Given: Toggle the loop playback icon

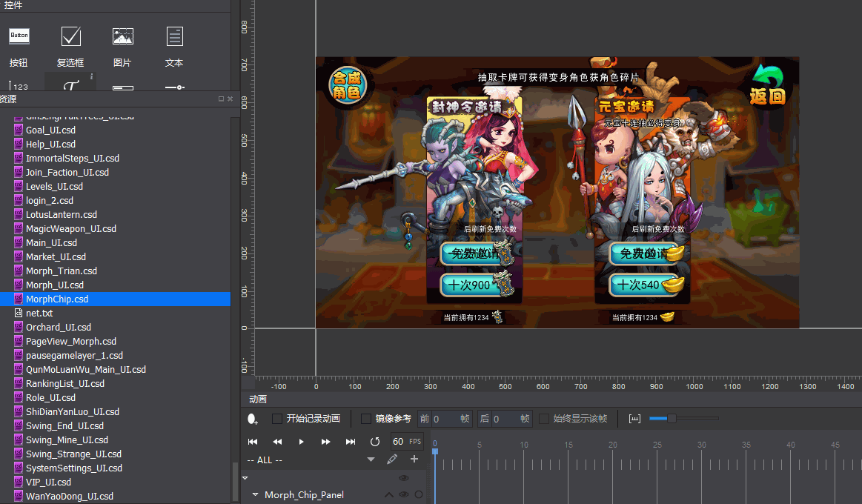Looking at the screenshot, I should 374,442.
